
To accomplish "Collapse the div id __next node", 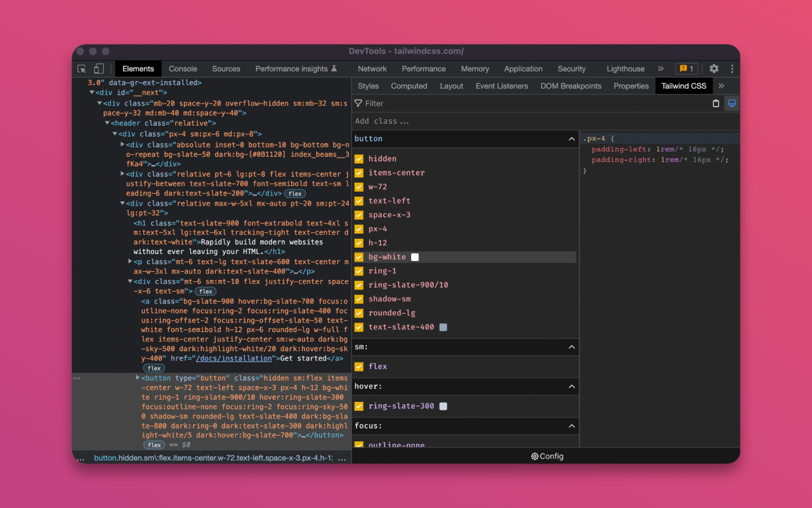I will pyautogui.click(x=91, y=93).
